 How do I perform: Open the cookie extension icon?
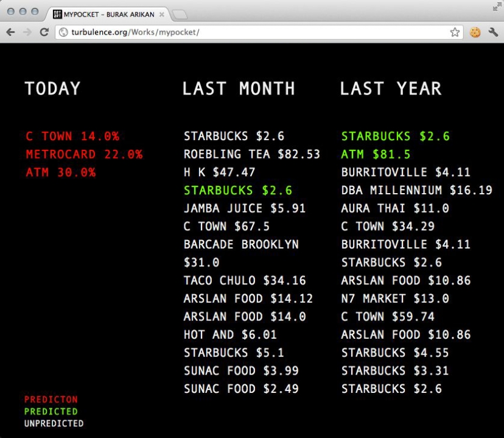click(x=475, y=32)
